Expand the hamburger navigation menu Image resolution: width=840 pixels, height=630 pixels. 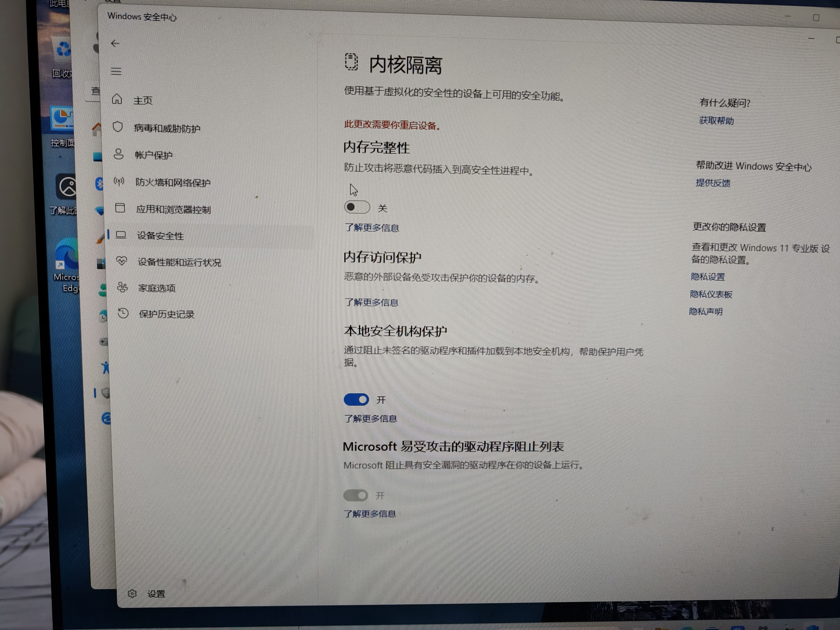[x=116, y=71]
